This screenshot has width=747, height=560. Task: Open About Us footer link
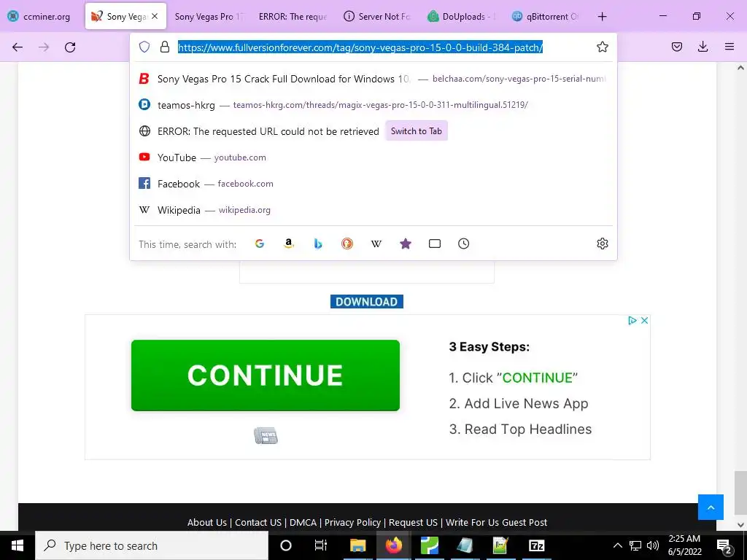(x=206, y=522)
